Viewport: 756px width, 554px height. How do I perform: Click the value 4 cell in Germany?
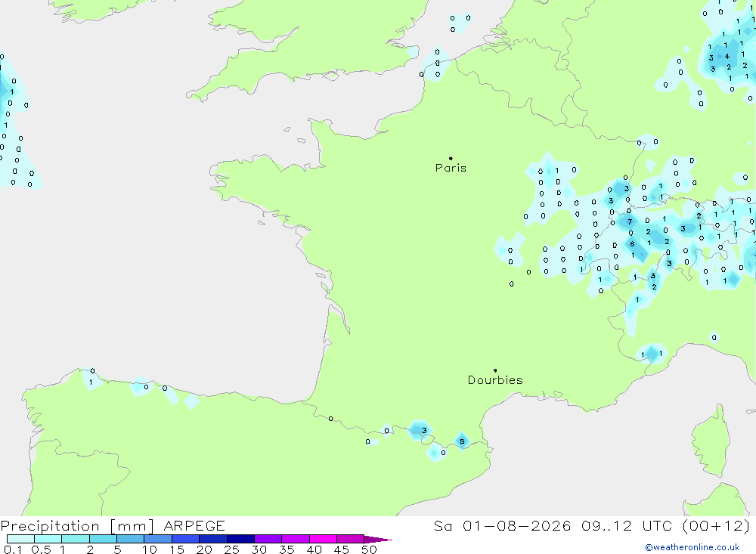pyautogui.click(x=727, y=57)
